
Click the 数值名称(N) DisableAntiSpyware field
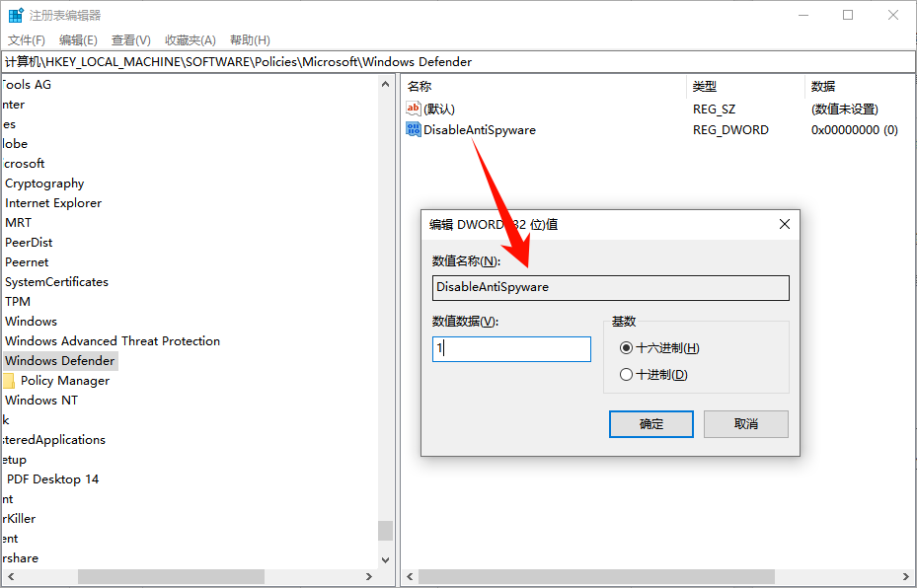(611, 287)
